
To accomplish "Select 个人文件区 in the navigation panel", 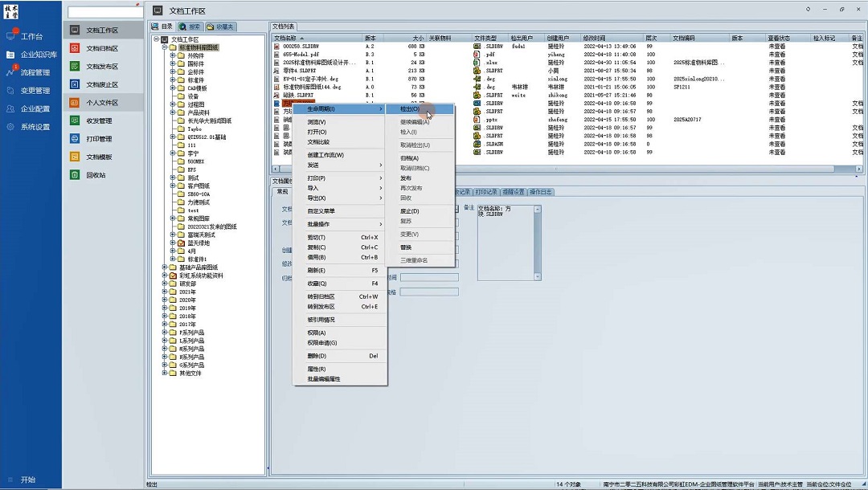I will [103, 103].
